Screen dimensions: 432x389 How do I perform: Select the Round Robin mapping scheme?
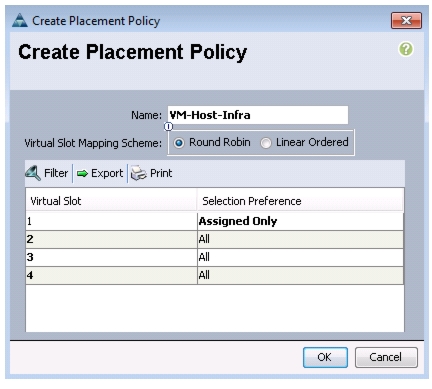(179, 143)
